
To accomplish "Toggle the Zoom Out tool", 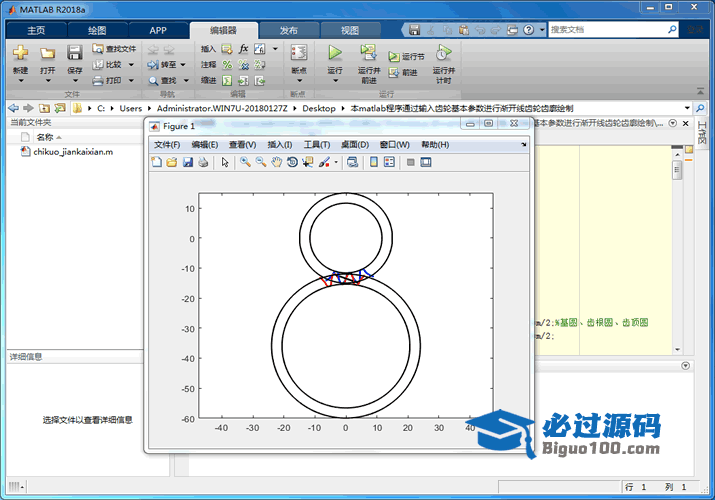I will pos(261,162).
